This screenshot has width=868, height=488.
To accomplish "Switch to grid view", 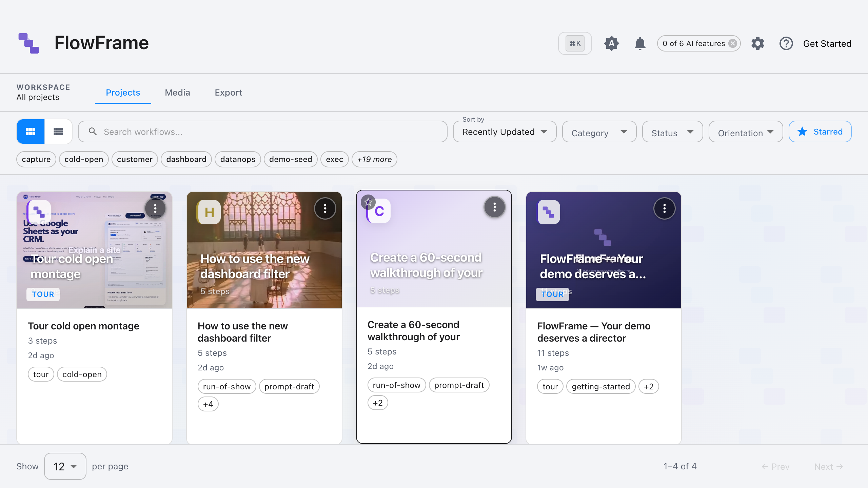I will click(x=31, y=131).
